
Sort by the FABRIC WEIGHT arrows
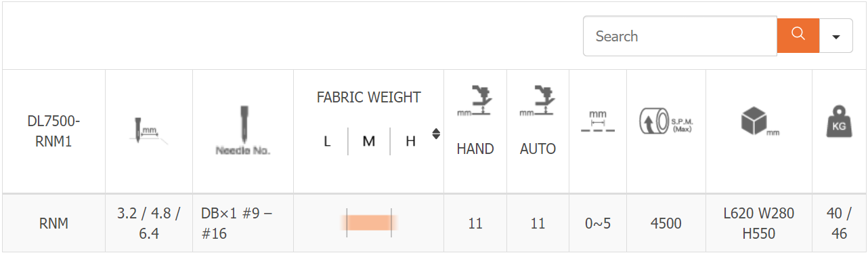(436, 134)
